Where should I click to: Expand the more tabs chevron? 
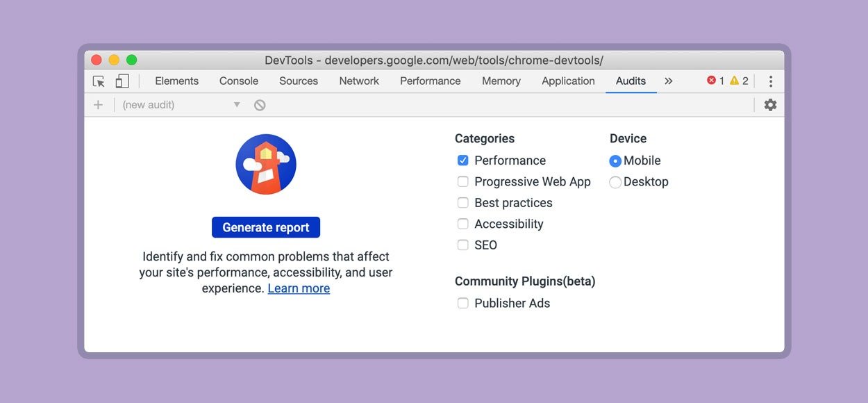click(x=668, y=81)
